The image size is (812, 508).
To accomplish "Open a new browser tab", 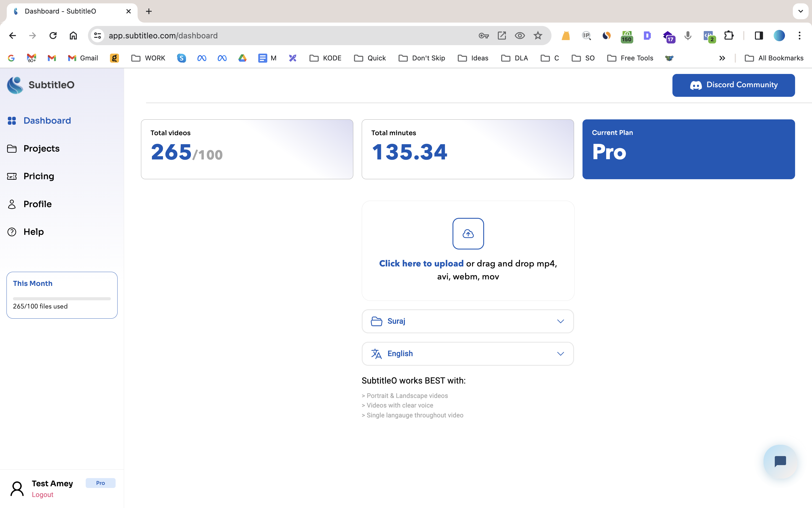I will point(149,11).
